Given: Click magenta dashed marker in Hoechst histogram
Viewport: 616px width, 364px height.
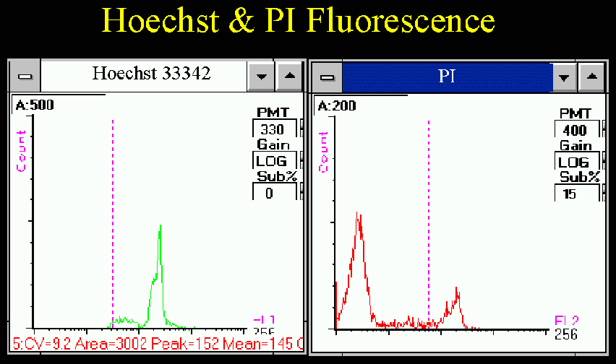Looking at the screenshot, I should point(113,217).
